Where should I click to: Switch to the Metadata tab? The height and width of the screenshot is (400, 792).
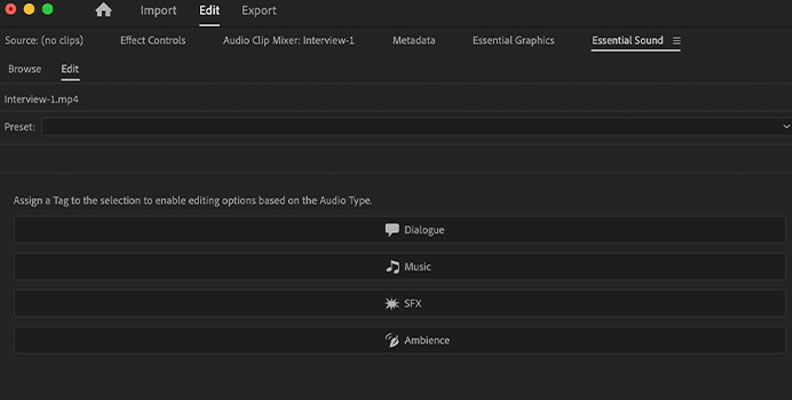[x=414, y=40]
